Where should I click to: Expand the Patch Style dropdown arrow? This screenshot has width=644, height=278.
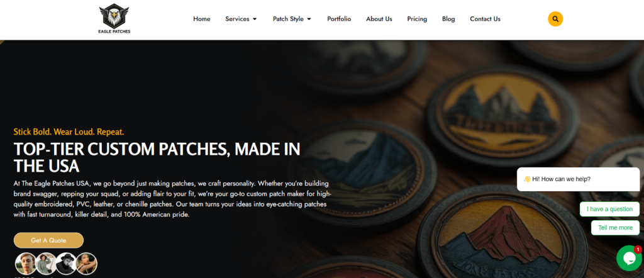pyautogui.click(x=309, y=19)
